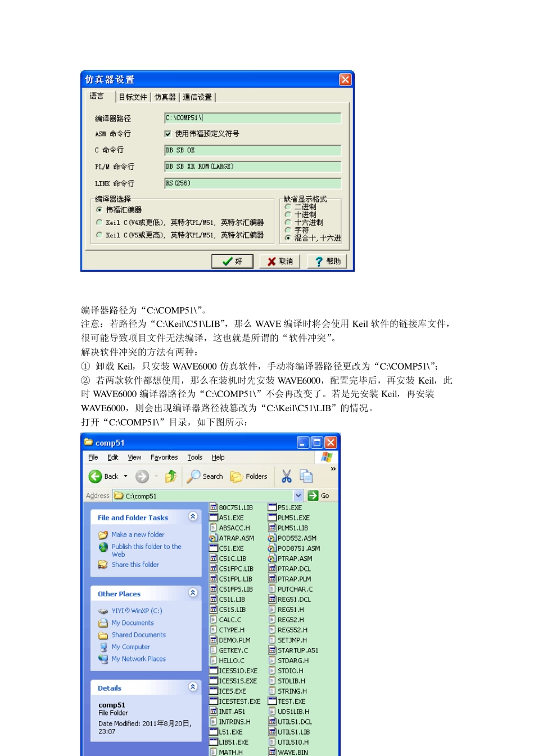Select the POD552.ASM file icon
Screen dimensions: 534x756
[272, 538]
